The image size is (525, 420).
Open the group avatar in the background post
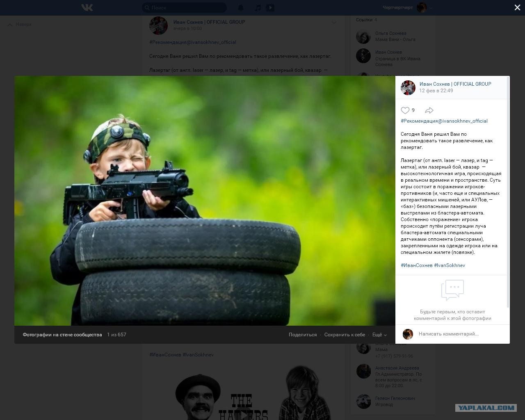158,25
